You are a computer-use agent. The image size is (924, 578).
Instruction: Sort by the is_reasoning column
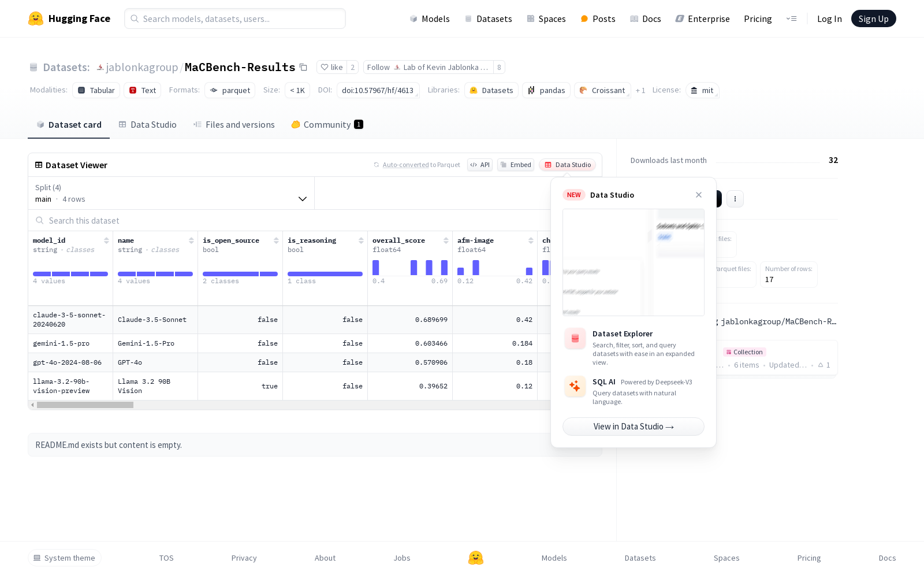(361, 240)
